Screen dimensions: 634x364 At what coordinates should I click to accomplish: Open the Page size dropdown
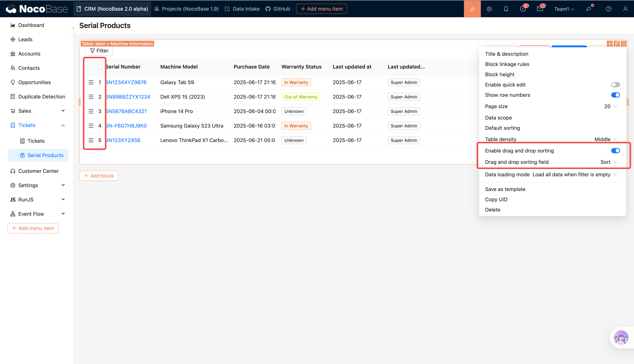click(x=611, y=106)
